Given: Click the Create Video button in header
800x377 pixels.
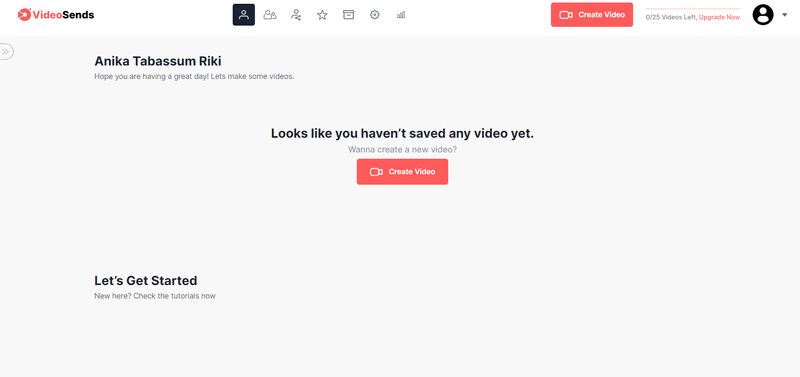Looking at the screenshot, I should pos(592,15).
